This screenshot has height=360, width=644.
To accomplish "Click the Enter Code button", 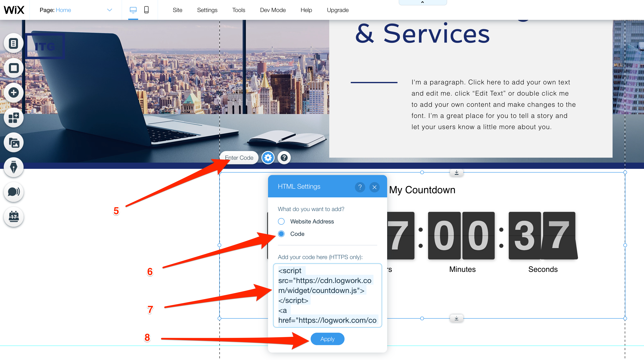I will (x=239, y=157).
